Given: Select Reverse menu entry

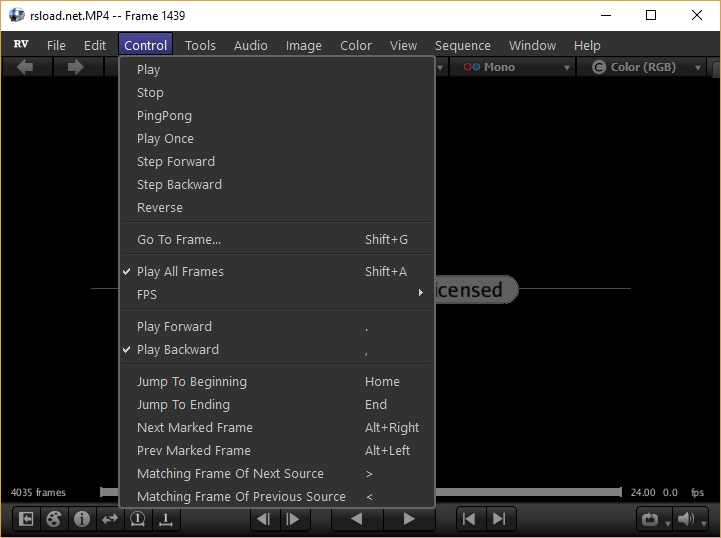Looking at the screenshot, I should click(277, 207).
